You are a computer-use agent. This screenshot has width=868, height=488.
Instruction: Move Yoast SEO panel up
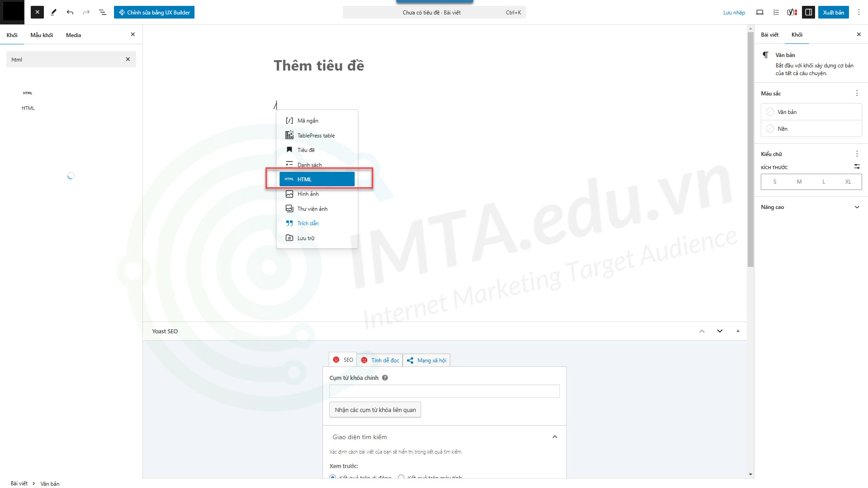click(x=702, y=331)
